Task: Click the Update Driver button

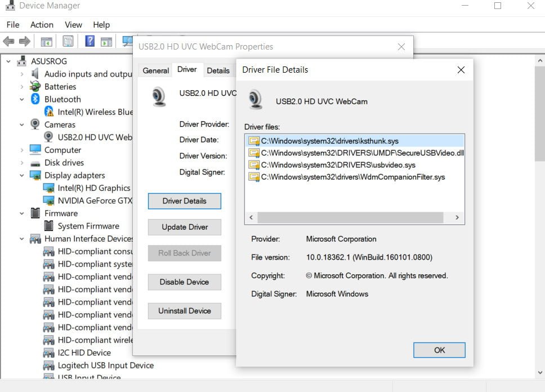Action: point(185,227)
